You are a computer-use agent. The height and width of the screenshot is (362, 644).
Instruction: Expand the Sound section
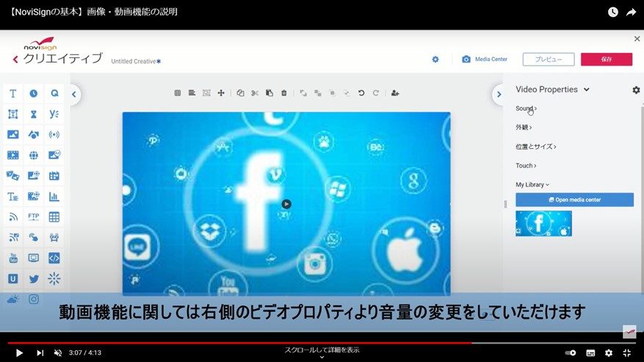pyautogui.click(x=526, y=109)
